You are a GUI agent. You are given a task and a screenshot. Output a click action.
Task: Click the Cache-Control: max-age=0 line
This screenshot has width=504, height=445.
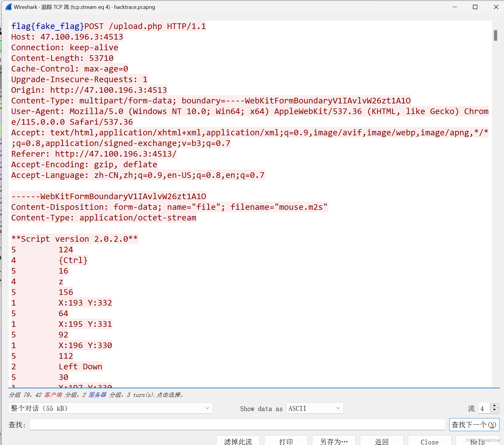tap(70, 69)
